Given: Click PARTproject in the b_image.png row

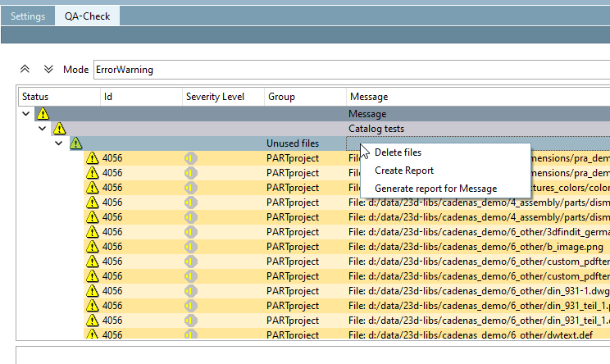Looking at the screenshot, I should click(293, 247).
